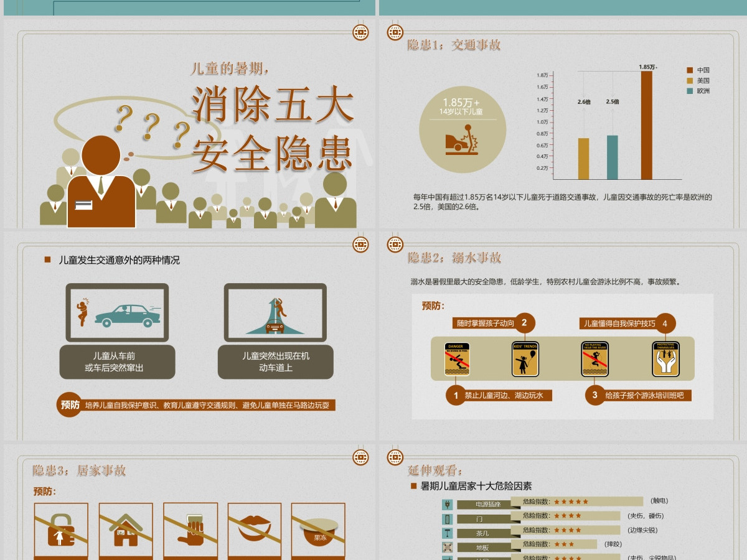This screenshot has height=560, width=747.
Task: Click the crossed-out padlock icon
Action: 61,531
